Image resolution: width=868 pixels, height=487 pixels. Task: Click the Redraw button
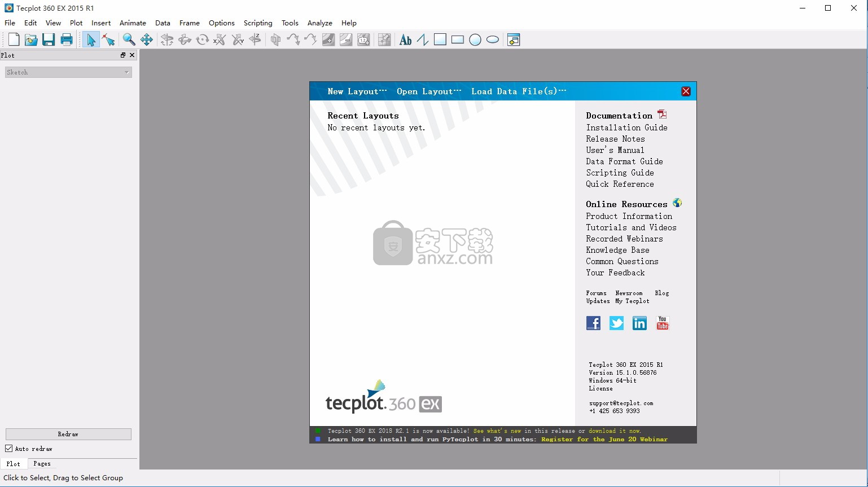pos(68,434)
